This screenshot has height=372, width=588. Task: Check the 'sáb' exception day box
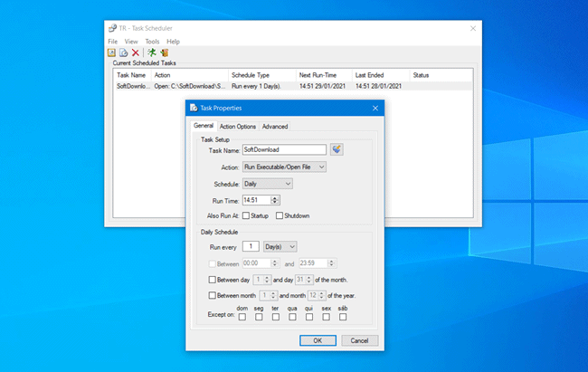tap(343, 317)
